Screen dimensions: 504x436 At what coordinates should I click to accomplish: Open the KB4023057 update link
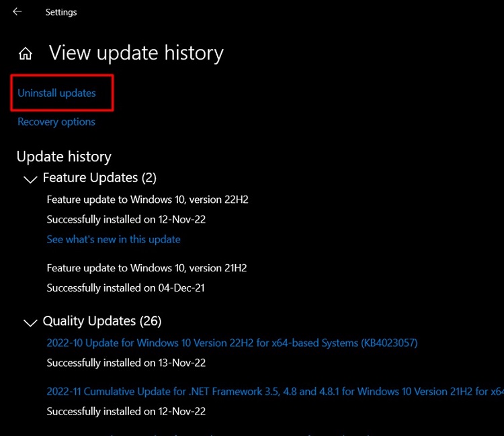pos(232,343)
